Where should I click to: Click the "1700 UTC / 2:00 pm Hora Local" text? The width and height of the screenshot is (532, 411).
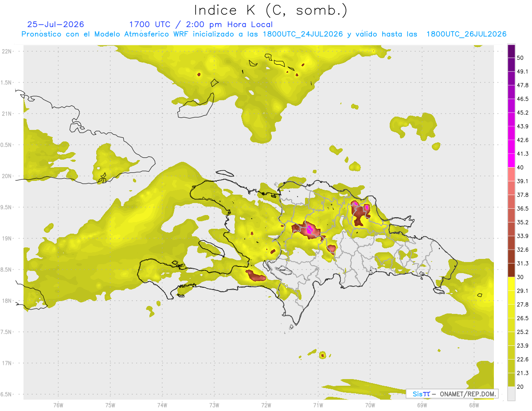201,24
